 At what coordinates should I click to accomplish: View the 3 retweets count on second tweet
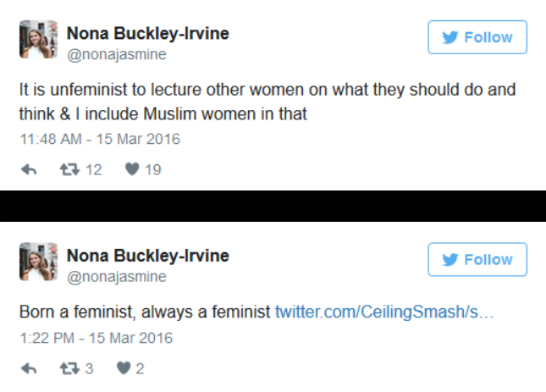pyautogui.click(x=89, y=368)
